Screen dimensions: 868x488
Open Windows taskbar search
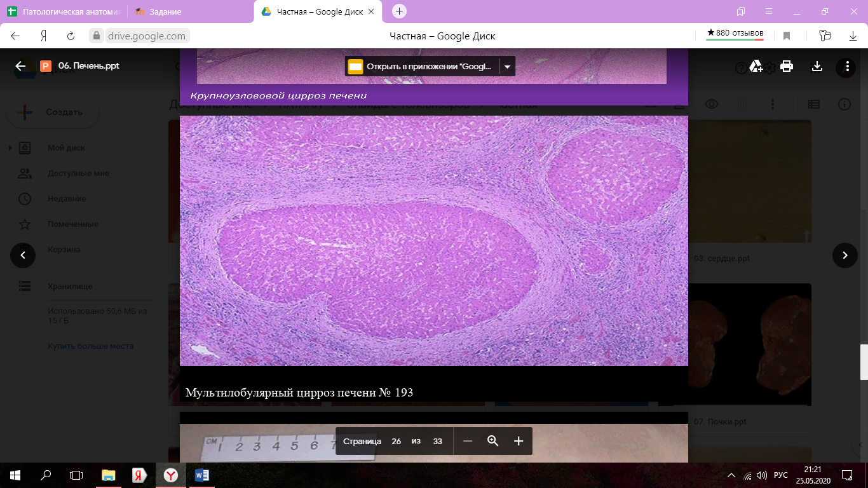click(x=46, y=475)
